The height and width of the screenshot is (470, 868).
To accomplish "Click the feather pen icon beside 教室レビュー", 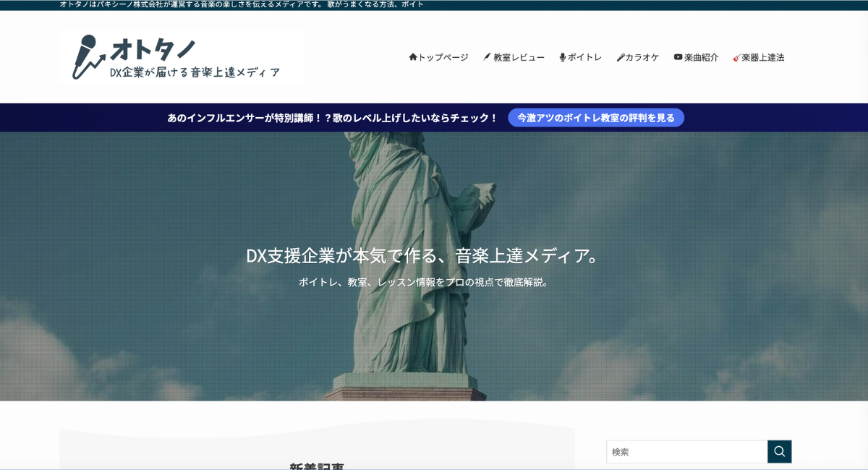I will tap(488, 57).
